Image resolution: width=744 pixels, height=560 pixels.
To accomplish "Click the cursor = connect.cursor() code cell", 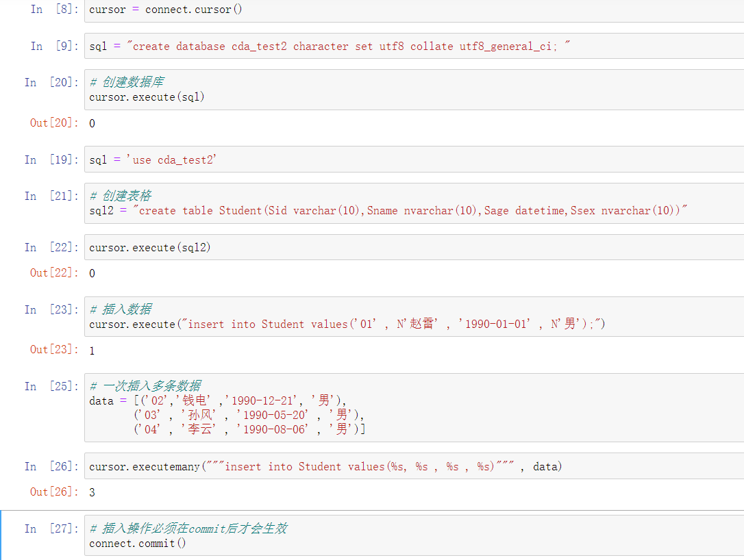I will pos(411,10).
